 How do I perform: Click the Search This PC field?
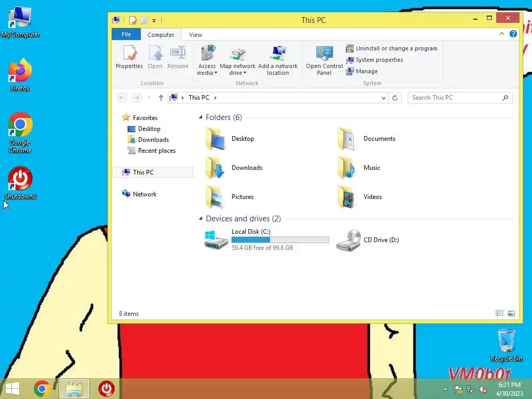pyautogui.click(x=460, y=98)
